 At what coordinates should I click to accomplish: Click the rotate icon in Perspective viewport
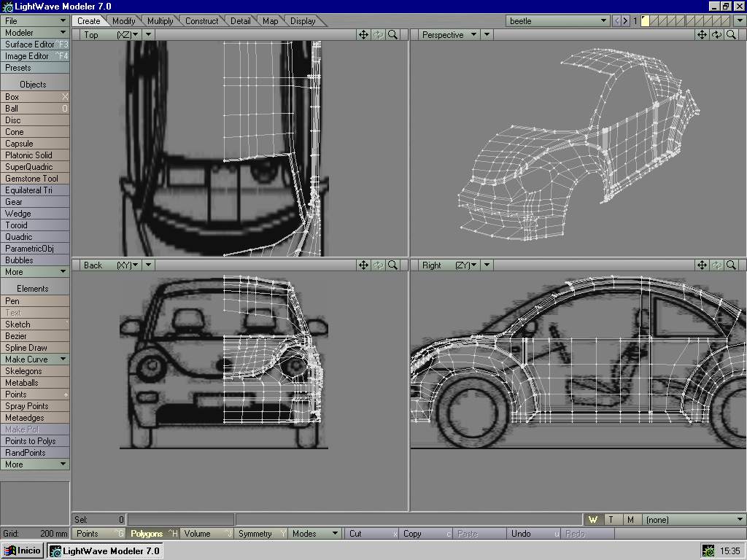716,34
